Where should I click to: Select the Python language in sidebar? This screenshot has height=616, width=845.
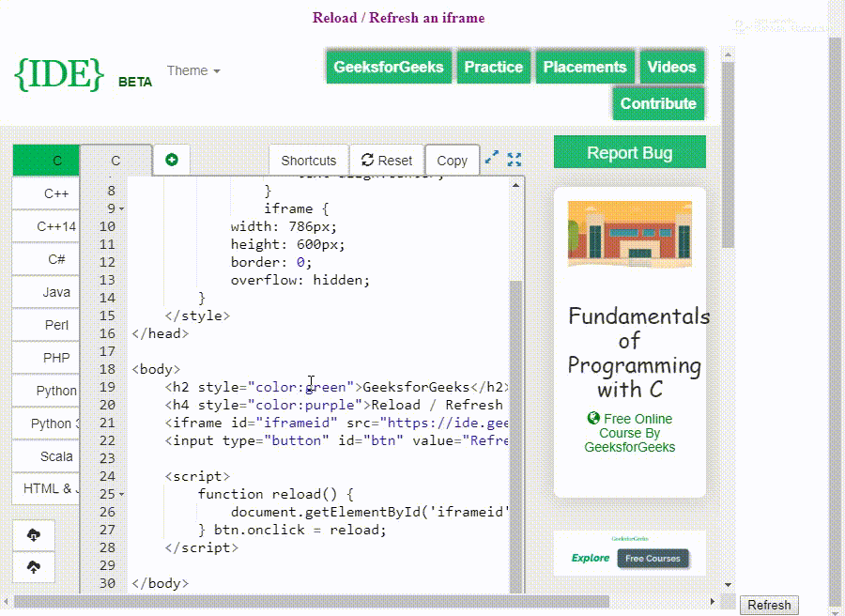tap(54, 390)
